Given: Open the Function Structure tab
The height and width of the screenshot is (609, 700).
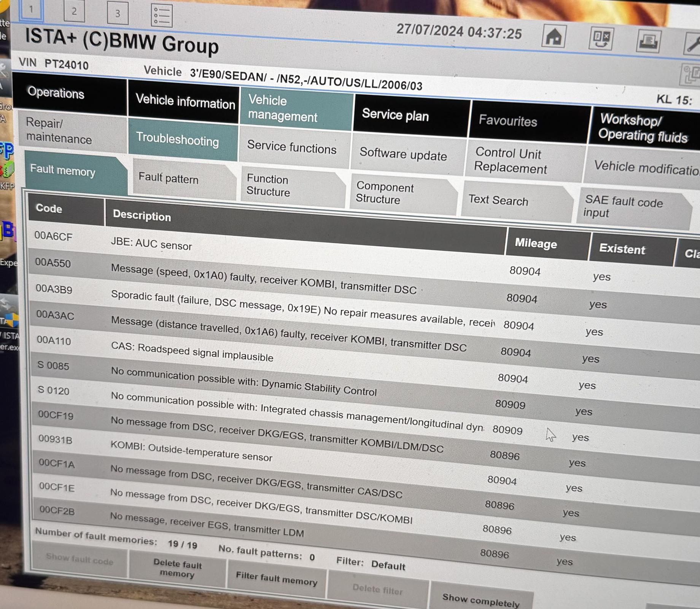Looking at the screenshot, I should (x=268, y=185).
